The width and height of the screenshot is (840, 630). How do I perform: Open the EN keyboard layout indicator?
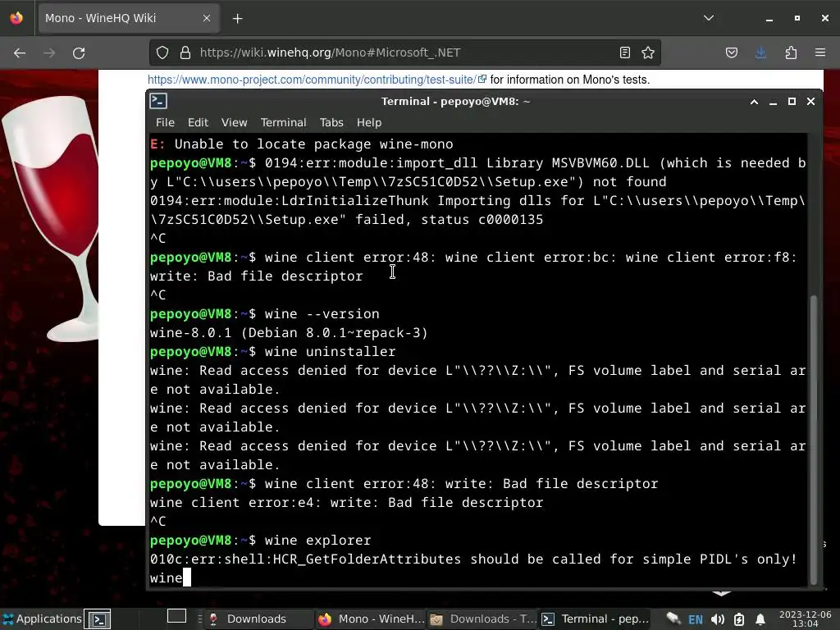(696, 619)
